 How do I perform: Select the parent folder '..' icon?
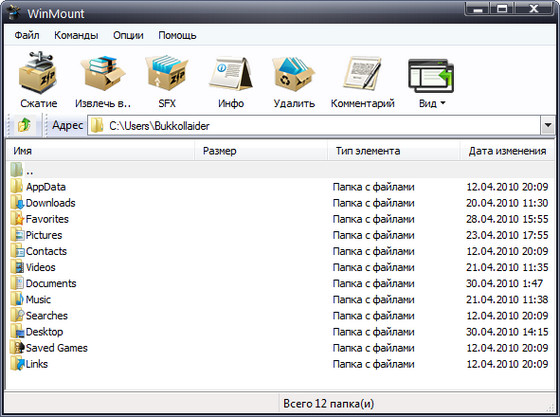(x=17, y=170)
